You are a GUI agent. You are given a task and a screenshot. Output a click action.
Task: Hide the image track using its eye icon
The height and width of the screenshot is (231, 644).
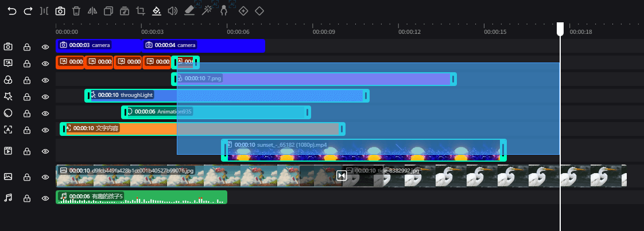click(45, 177)
